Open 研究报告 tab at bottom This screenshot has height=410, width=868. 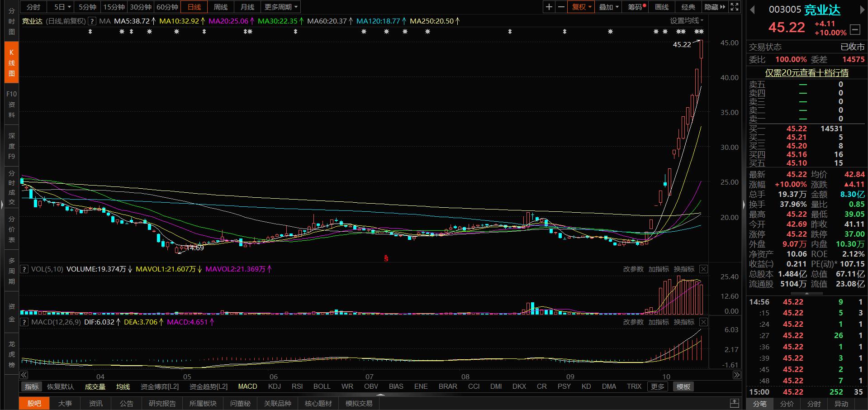(162, 403)
